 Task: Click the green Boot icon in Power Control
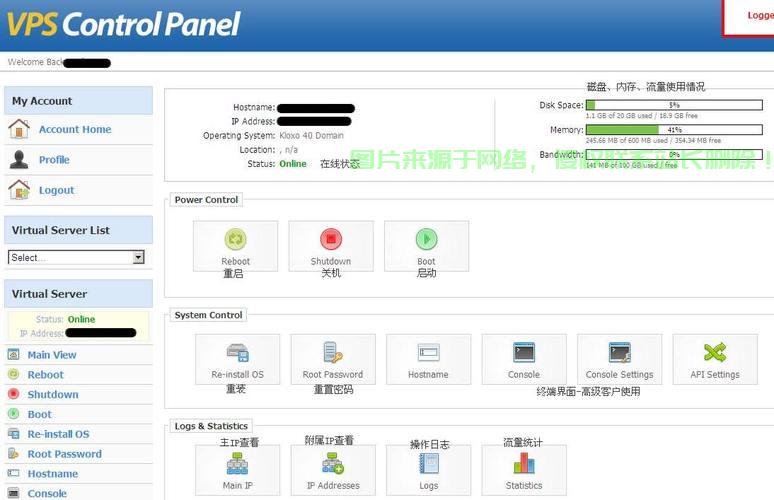(426, 239)
